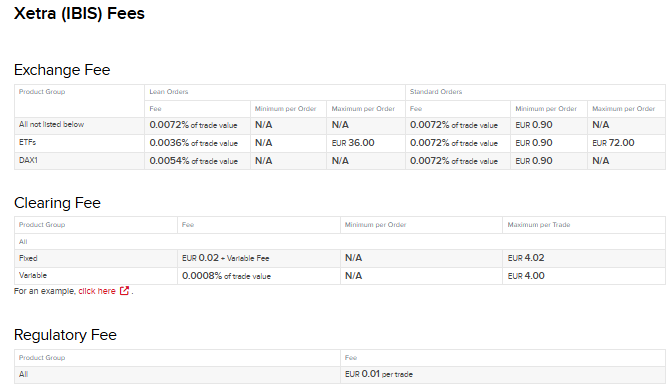Select the '0.0008% of trade value' cell
671x388 pixels.
click(x=226, y=276)
